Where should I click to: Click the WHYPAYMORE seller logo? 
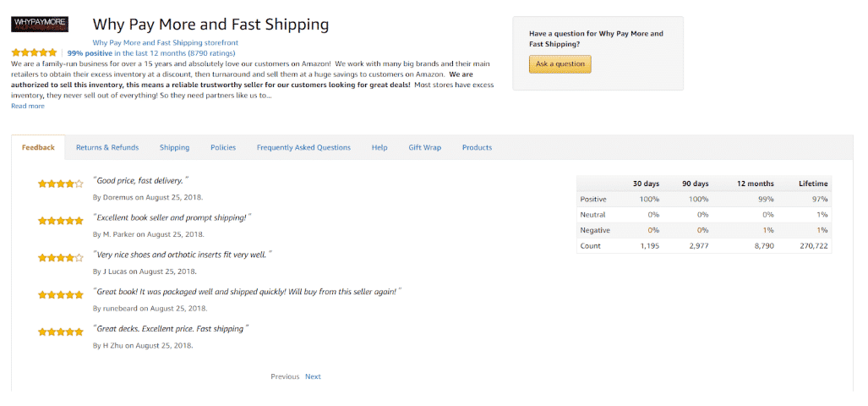pyautogui.click(x=40, y=24)
